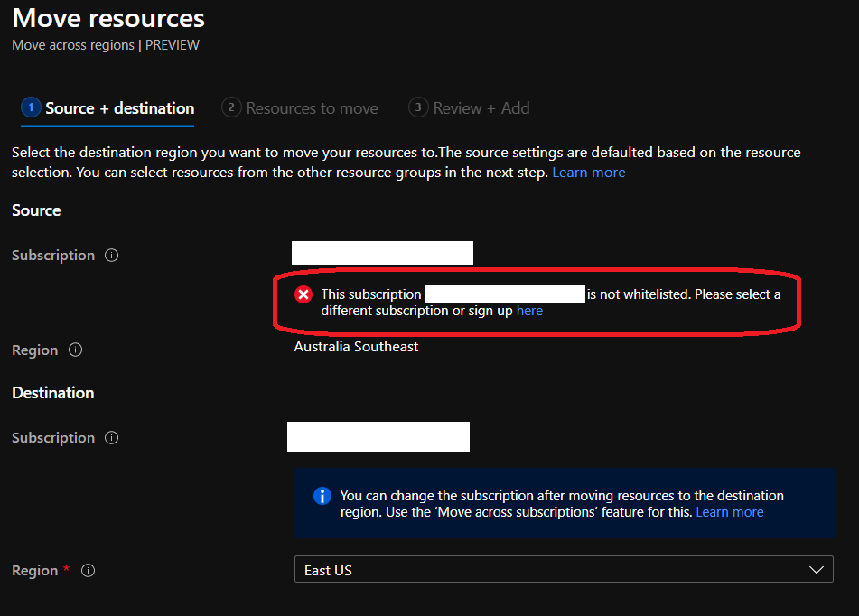Click the source Subscription value field
859x616 pixels.
pos(382,253)
